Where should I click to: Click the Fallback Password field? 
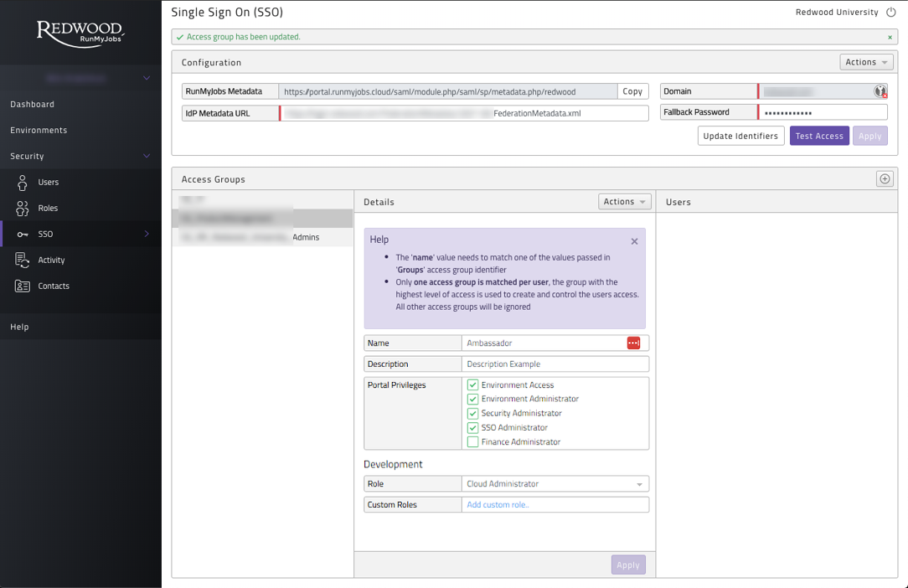point(823,112)
